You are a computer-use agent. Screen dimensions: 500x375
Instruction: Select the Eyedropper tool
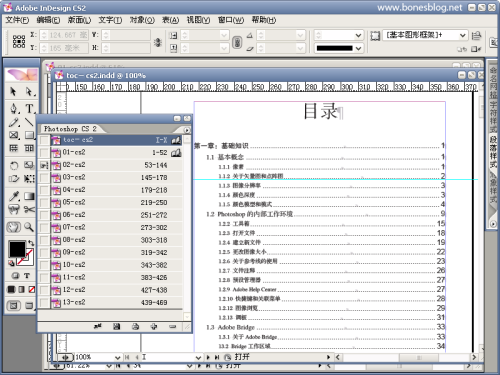(13, 196)
